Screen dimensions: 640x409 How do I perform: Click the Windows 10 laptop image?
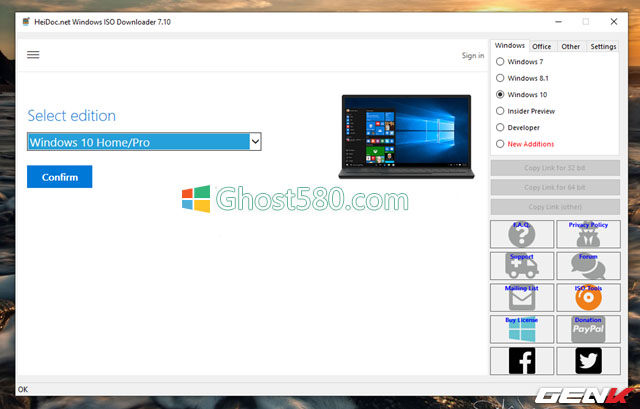(x=406, y=137)
